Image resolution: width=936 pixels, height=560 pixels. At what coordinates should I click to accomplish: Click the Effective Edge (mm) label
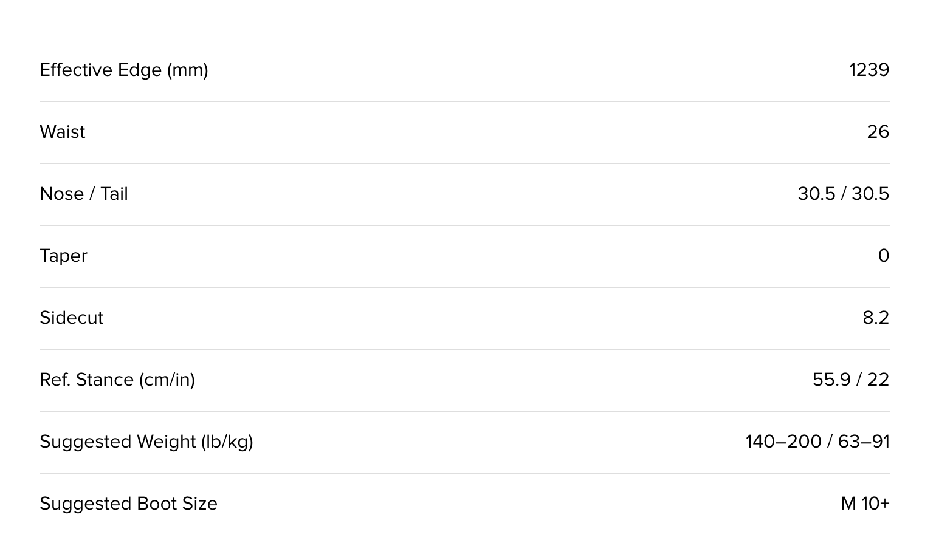(124, 70)
